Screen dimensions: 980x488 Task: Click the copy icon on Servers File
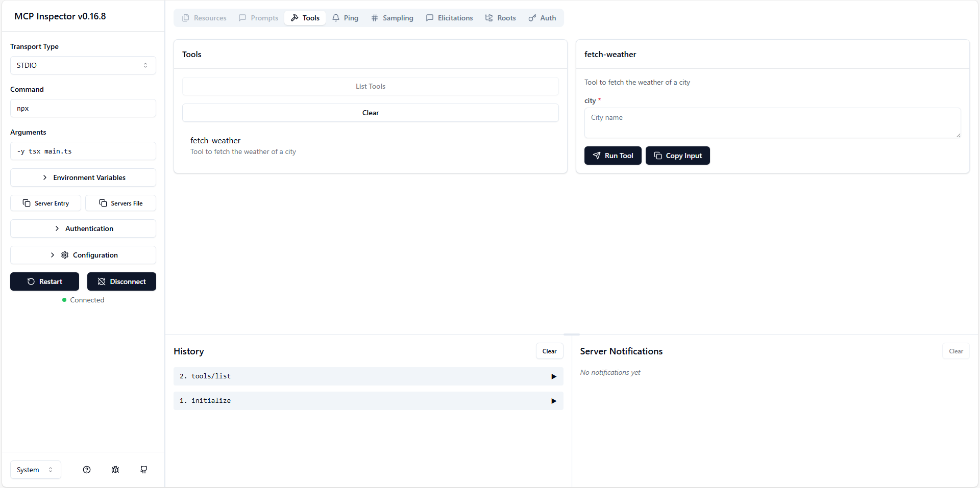point(103,203)
